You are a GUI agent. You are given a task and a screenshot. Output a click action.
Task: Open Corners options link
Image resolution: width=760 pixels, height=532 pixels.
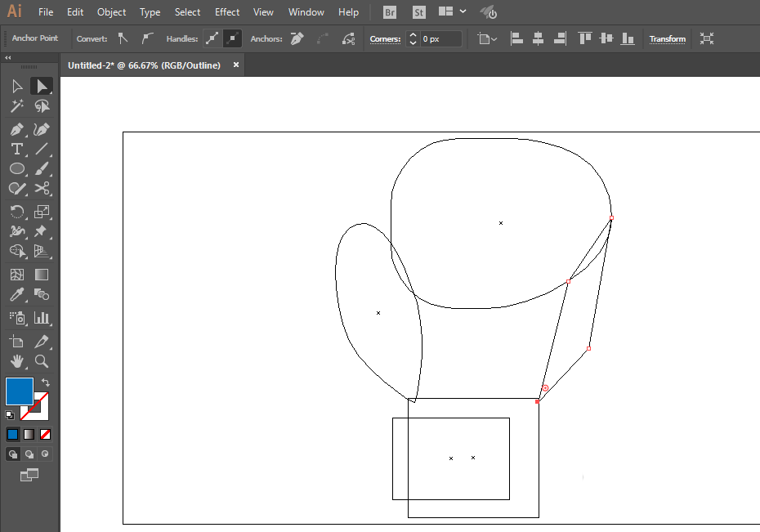pos(386,38)
